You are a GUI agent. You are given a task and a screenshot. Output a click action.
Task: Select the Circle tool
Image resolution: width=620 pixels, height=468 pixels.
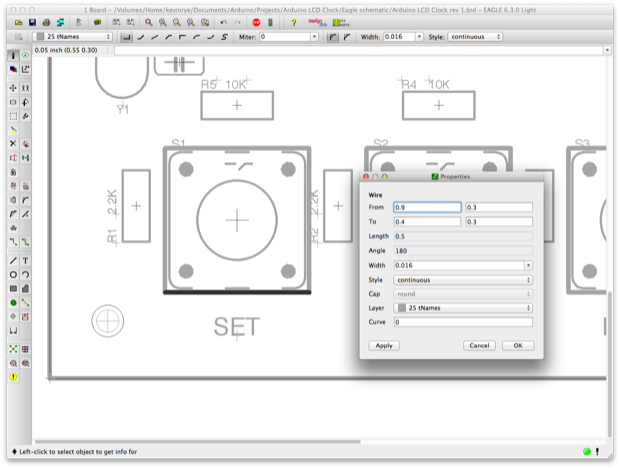coord(13,274)
